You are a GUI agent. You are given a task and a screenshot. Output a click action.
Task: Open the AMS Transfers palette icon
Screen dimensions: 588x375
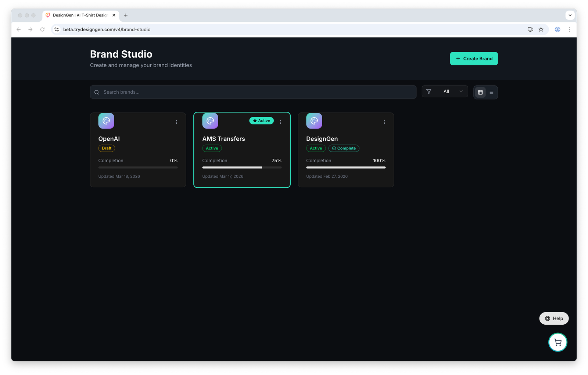coord(210,121)
